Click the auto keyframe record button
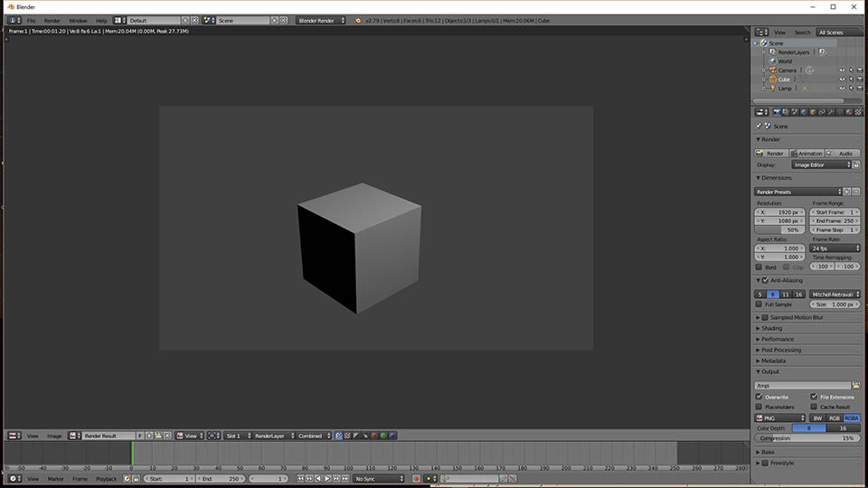Image resolution: width=868 pixels, height=488 pixels. [x=416, y=479]
